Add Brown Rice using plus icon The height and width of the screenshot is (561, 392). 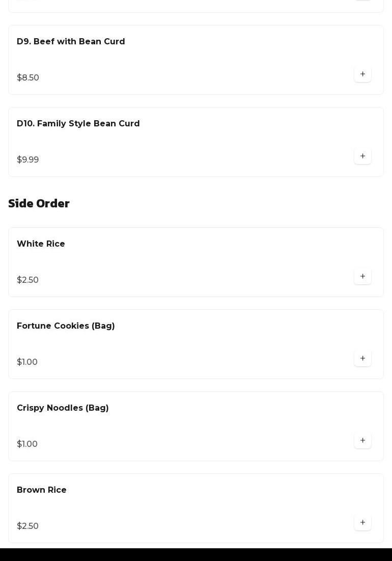pyautogui.click(x=362, y=523)
